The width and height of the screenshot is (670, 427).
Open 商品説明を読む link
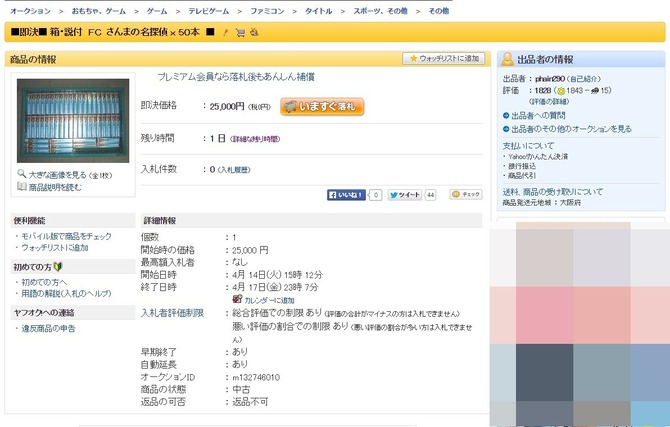click(x=55, y=187)
